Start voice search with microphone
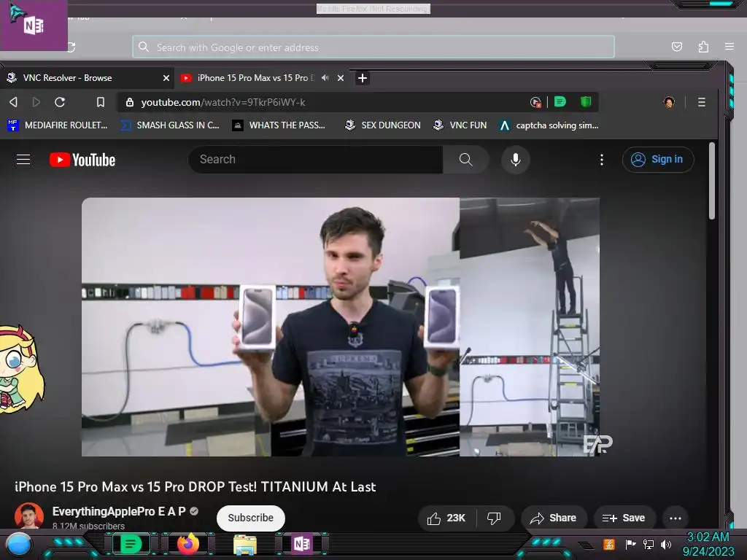Image resolution: width=747 pixels, height=560 pixels. [516, 160]
